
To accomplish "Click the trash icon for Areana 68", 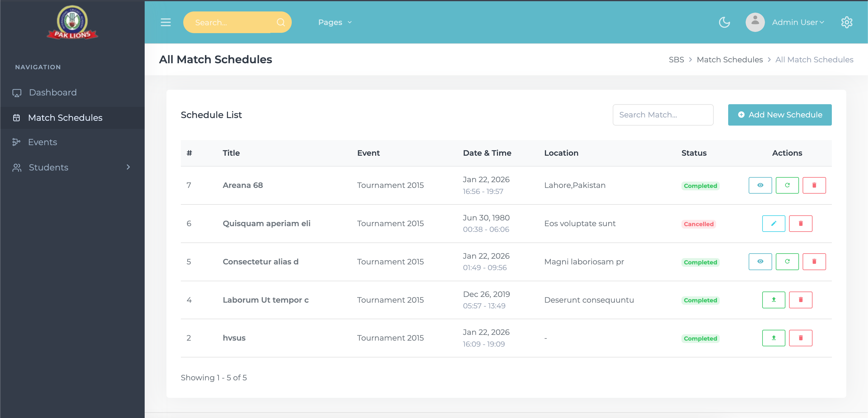I will click(x=814, y=185).
